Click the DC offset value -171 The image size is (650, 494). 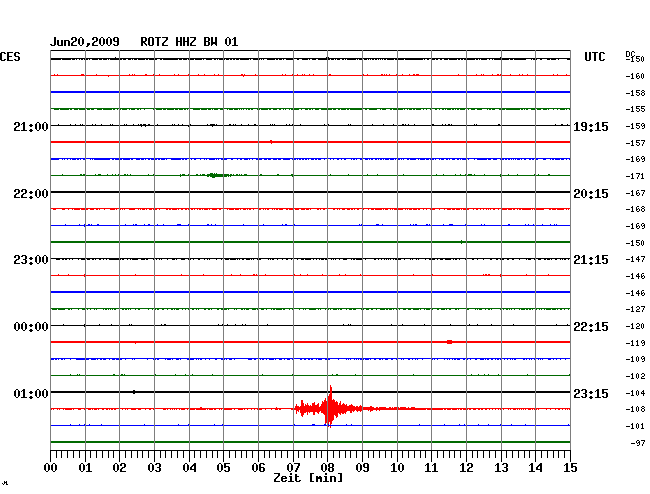click(635, 177)
